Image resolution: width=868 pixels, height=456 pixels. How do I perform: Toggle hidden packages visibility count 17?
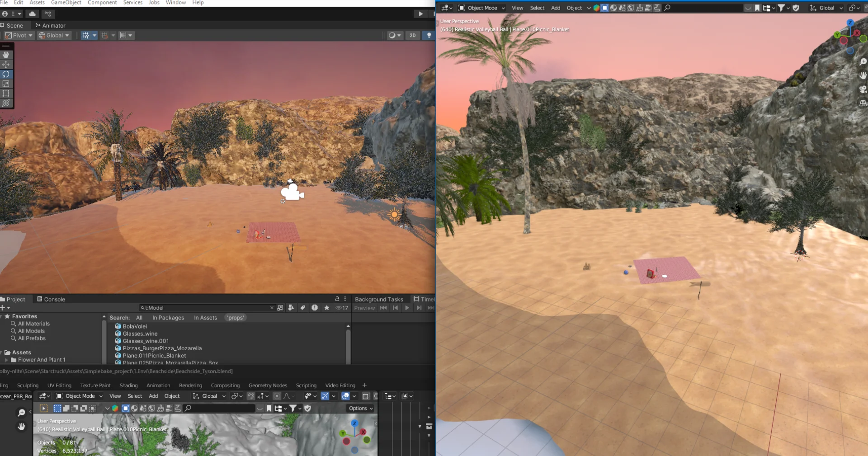[x=342, y=308]
